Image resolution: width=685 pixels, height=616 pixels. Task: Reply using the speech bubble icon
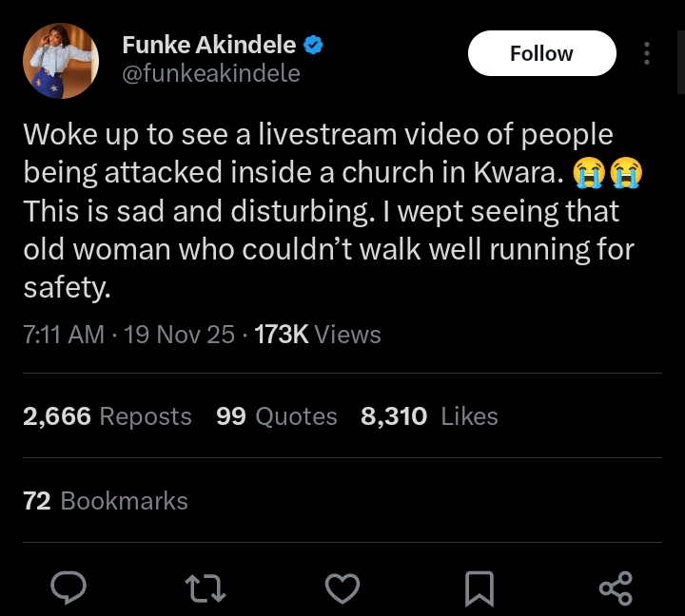click(x=68, y=588)
